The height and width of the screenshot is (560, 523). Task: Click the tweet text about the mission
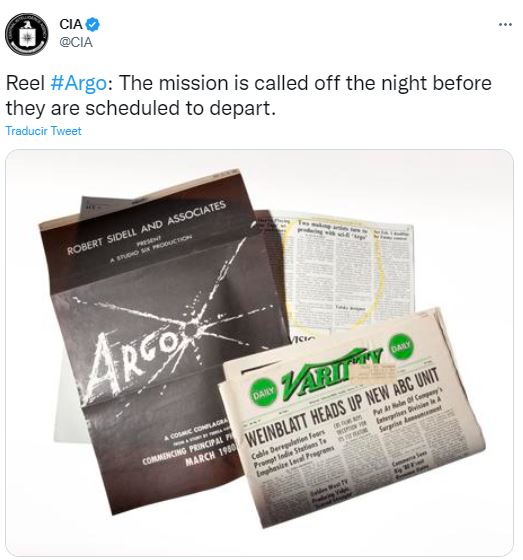(249, 95)
